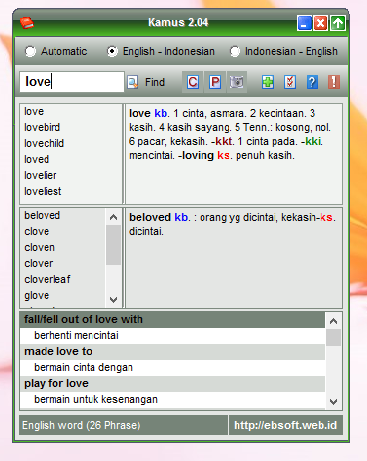This screenshot has width=367, height=461.
Task: Click the beloved definition text panel
Action: (x=234, y=258)
